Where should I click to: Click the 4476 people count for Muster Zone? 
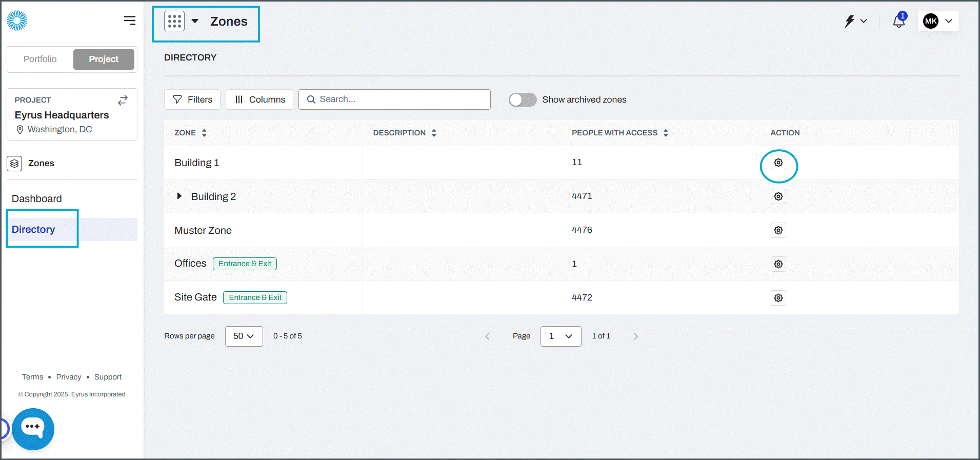pyautogui.click(x=582, y=230)
